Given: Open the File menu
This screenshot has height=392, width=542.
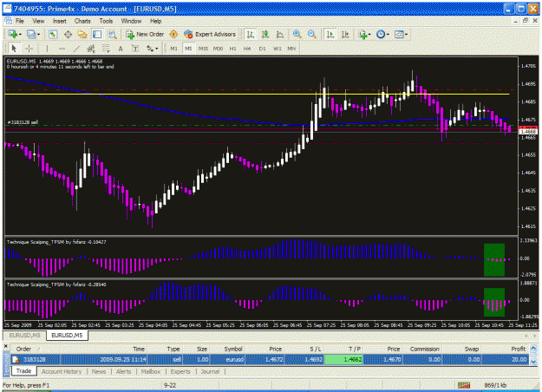Looking at the screenshot, I should 20,21.
